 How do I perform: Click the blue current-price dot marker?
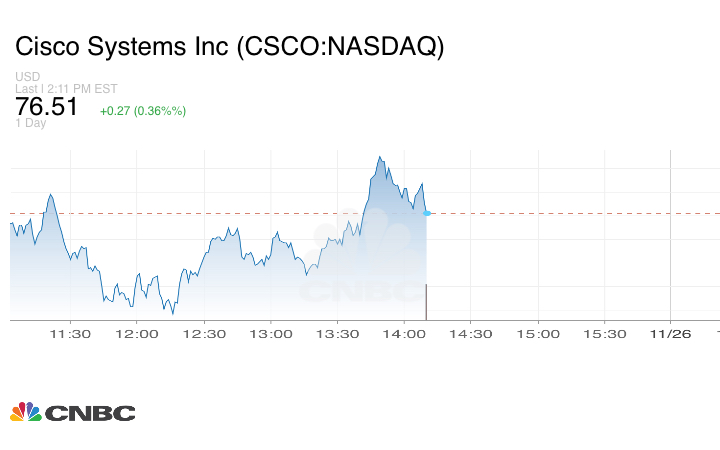pos(427,213)
